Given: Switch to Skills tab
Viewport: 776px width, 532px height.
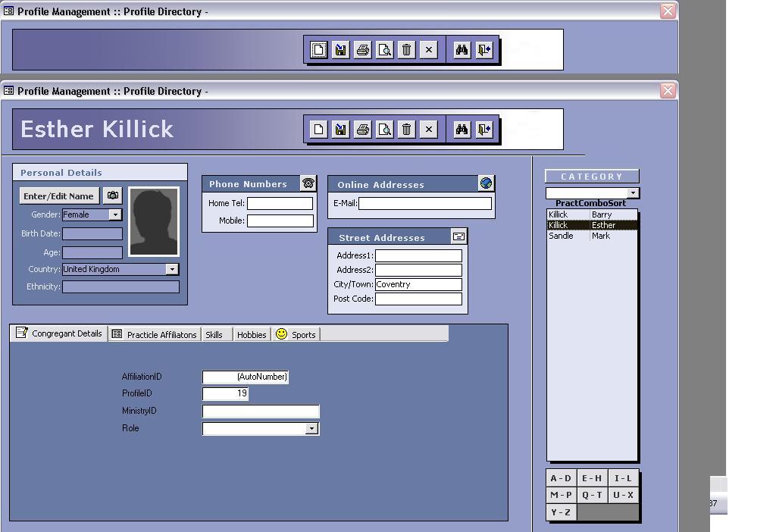Looking at the screenshot, I should 217,334.
